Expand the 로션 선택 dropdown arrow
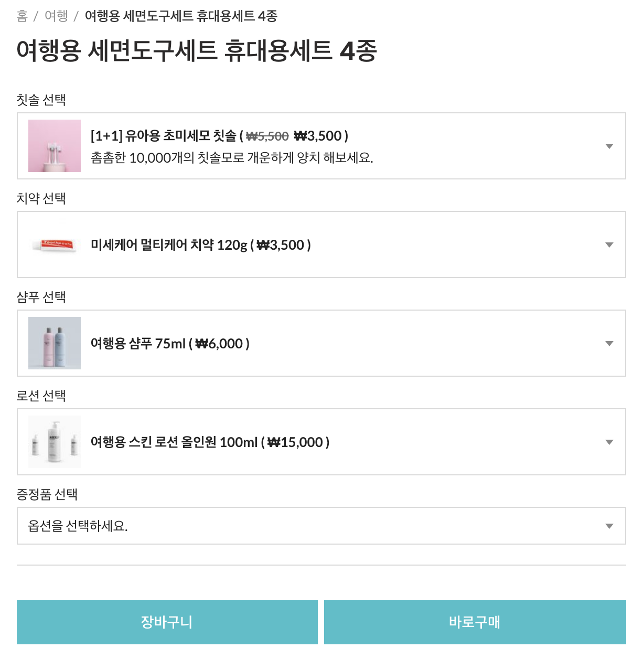 [x=609, y=442]
